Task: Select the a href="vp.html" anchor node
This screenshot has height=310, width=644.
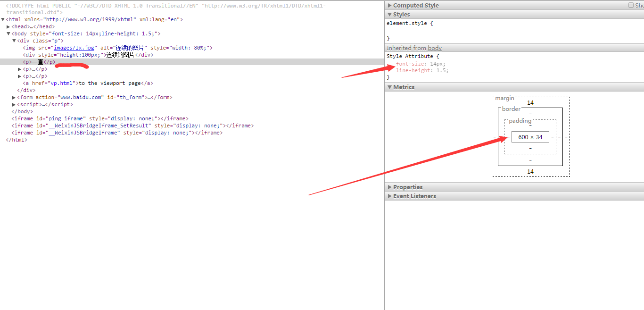Action: click(x=88, y=83)
